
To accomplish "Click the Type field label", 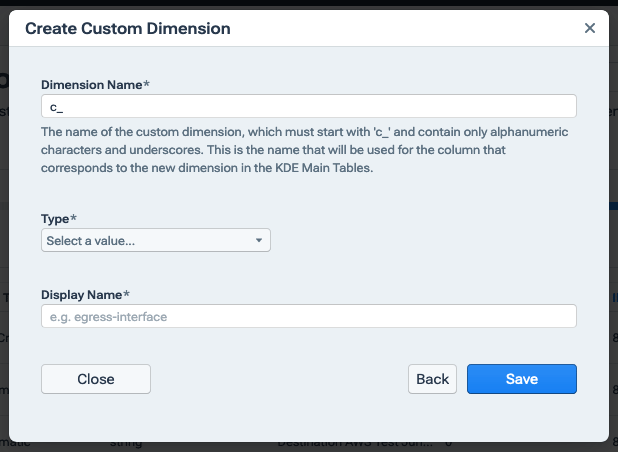I will [x=58, y=218].
